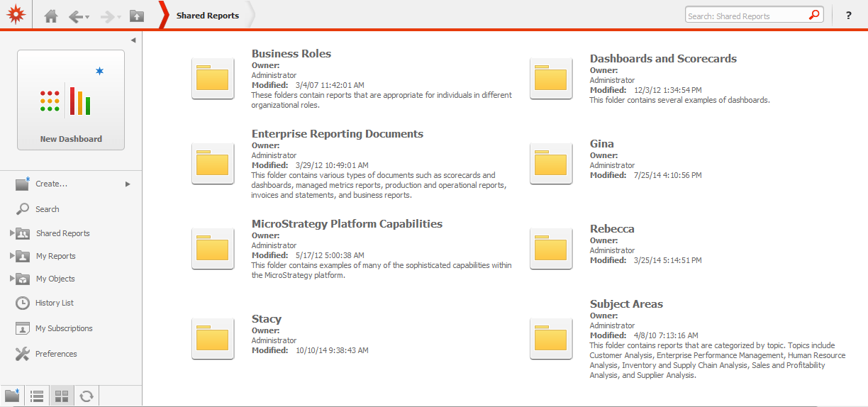The image size is (868, 407).
Task: Click the History List clock icon
Action: tap(23, 303)
